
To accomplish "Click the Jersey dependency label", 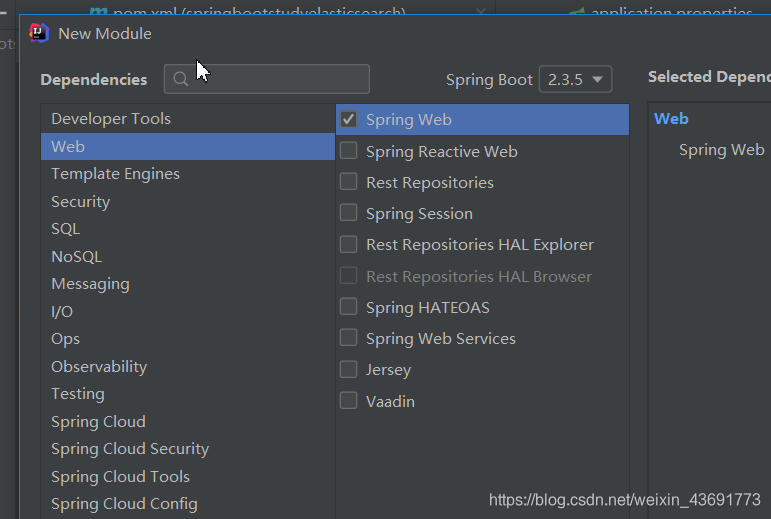I will (388, 370).
